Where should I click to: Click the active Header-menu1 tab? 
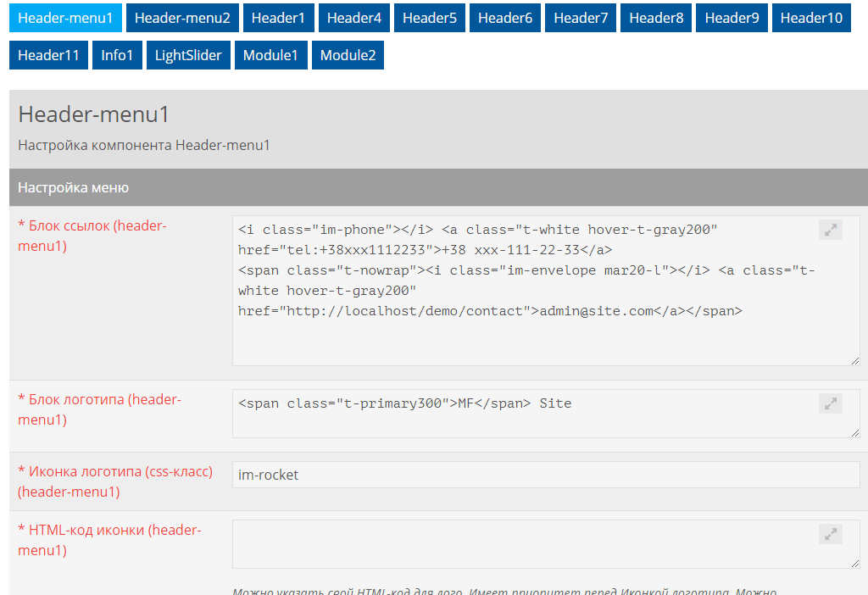tap(65, 18)
